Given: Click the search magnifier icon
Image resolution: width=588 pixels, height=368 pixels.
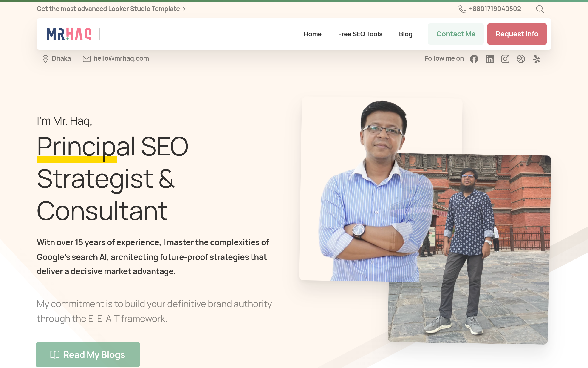Looking at the screenshot, I should coord(540,9).
